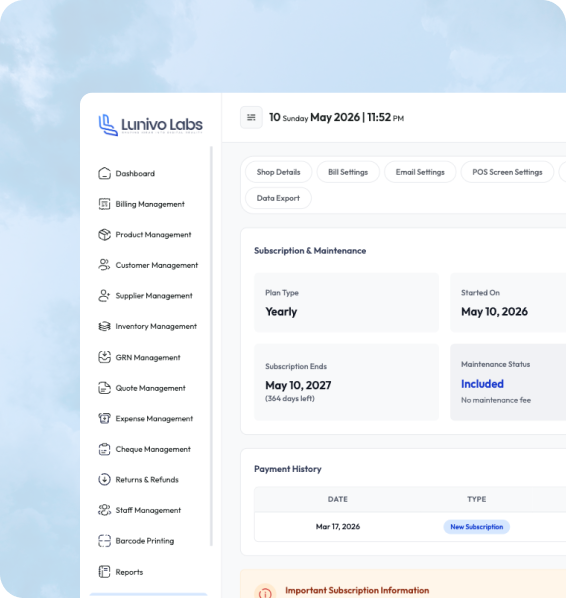Image resolution: width=566 pixels, height=598 pixels.
Task: Open Product Management section
Action: (x=153, y=235)
